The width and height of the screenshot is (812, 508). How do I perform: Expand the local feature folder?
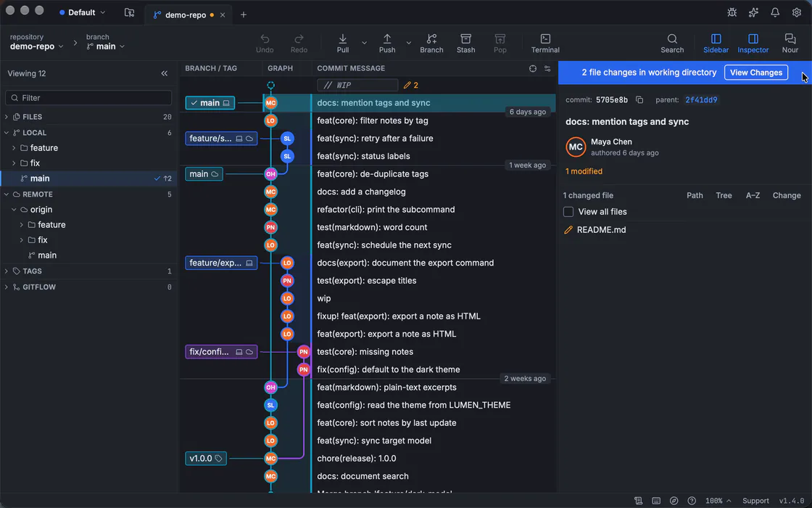click(x=14, y=148)
